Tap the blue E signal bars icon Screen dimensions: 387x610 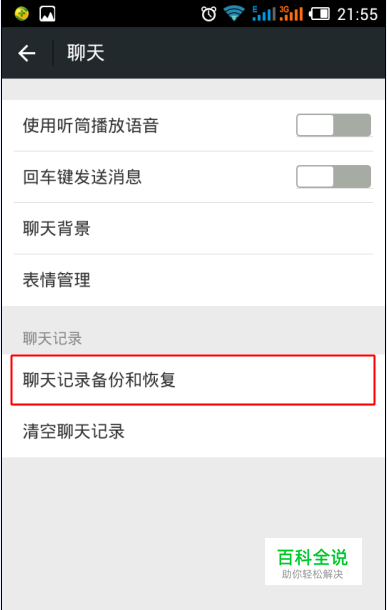coord(263,14)
